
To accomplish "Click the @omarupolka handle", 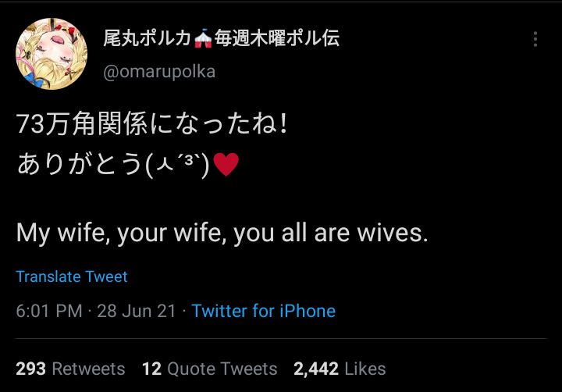I will point(159,72).
